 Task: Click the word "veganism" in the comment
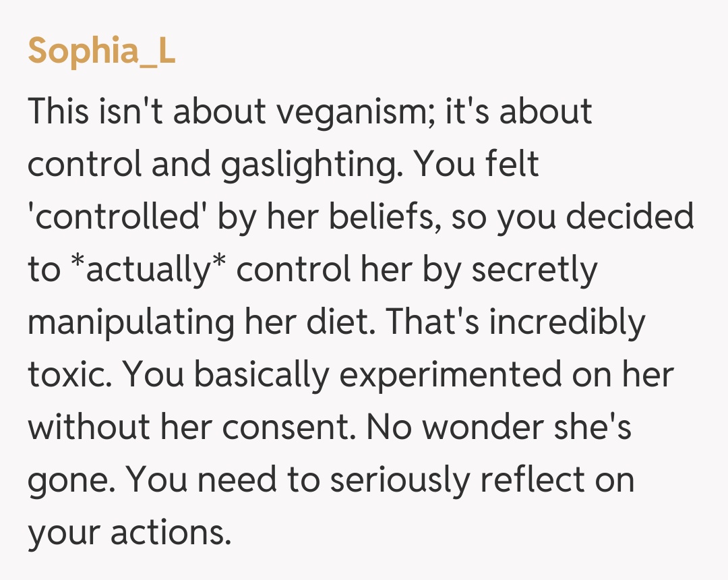click(x=355, y=112)
